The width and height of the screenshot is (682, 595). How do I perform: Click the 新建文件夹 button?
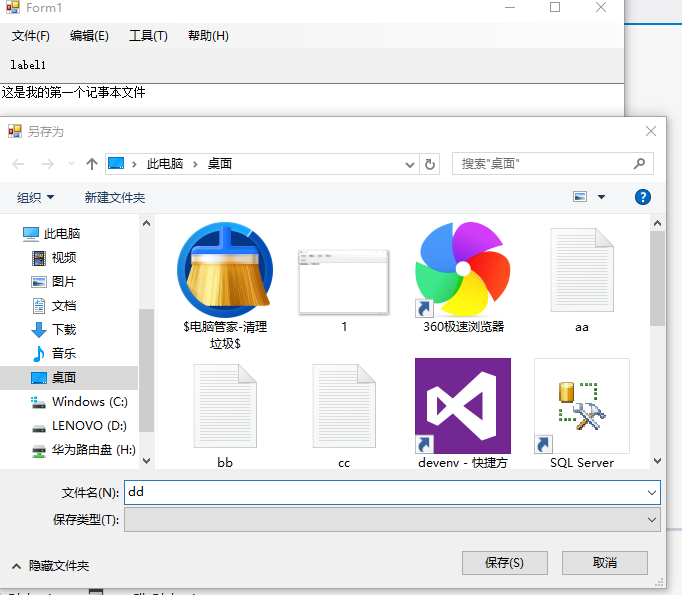[x=114, y=197]
